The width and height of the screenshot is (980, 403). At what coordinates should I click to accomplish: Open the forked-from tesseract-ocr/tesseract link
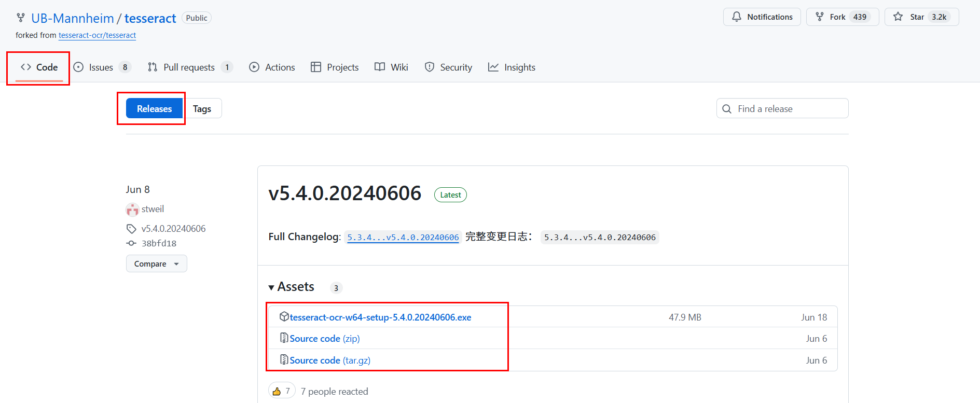pyautogui.click(x=97, y=35)
